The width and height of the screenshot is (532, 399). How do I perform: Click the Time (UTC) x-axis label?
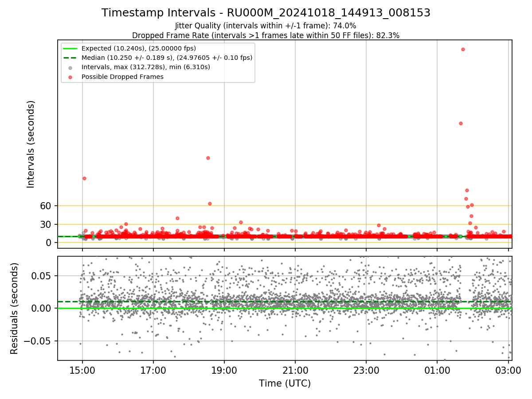pos(285,383)
